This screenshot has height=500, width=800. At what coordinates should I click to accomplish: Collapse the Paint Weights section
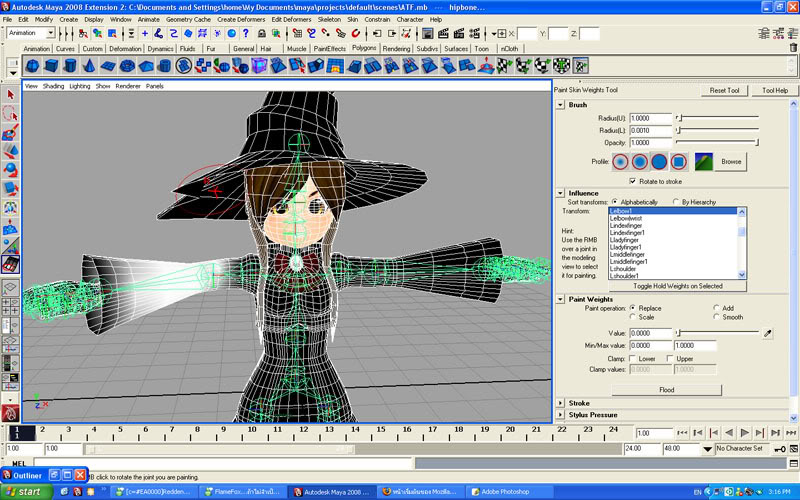pos(560,299)
